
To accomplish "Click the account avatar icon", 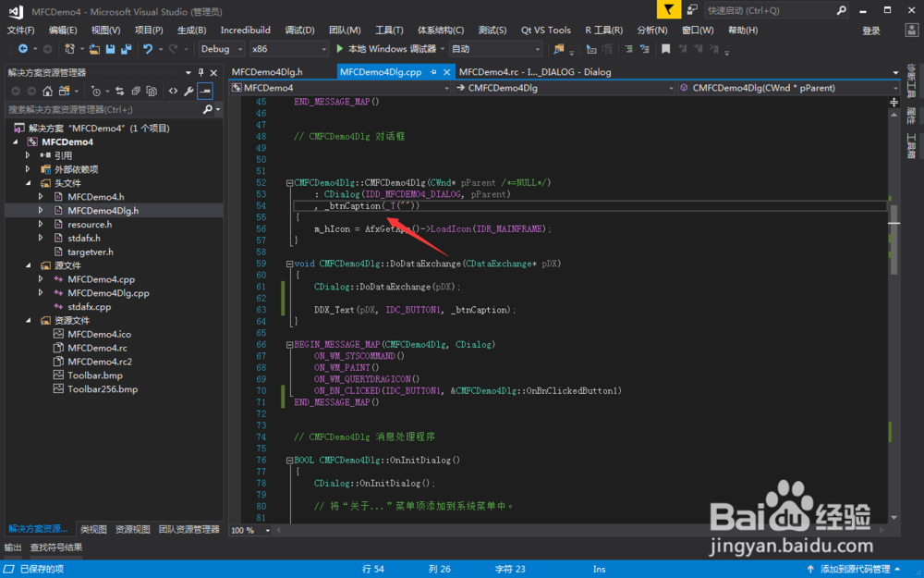I will click(x=911, y=31).
